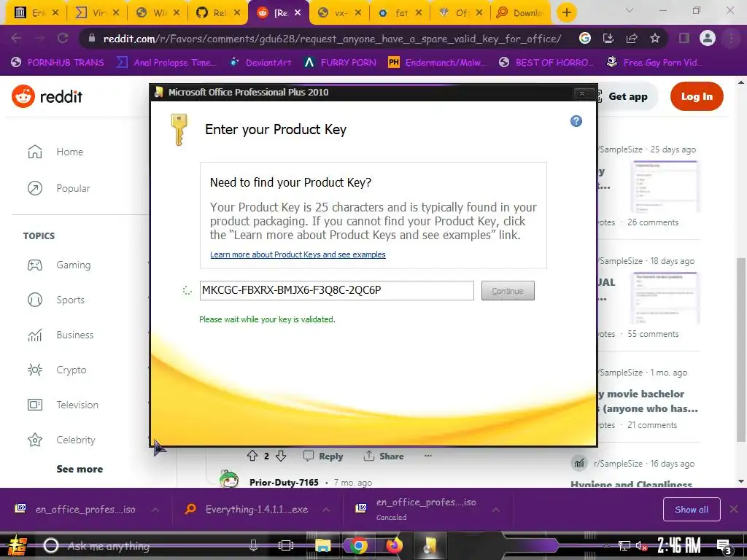Click the Continue button in Office dialog

pos(508,290)
